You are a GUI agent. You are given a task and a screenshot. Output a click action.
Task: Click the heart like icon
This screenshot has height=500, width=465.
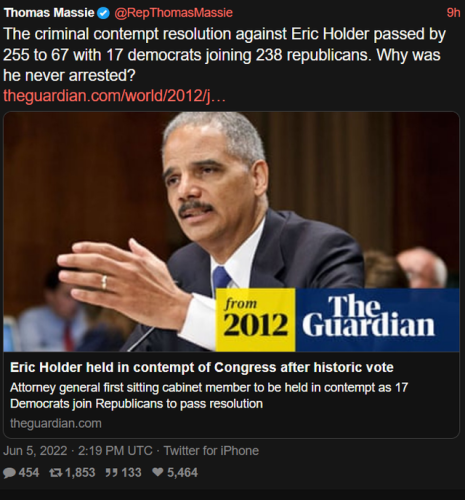[x=158, y=472]
